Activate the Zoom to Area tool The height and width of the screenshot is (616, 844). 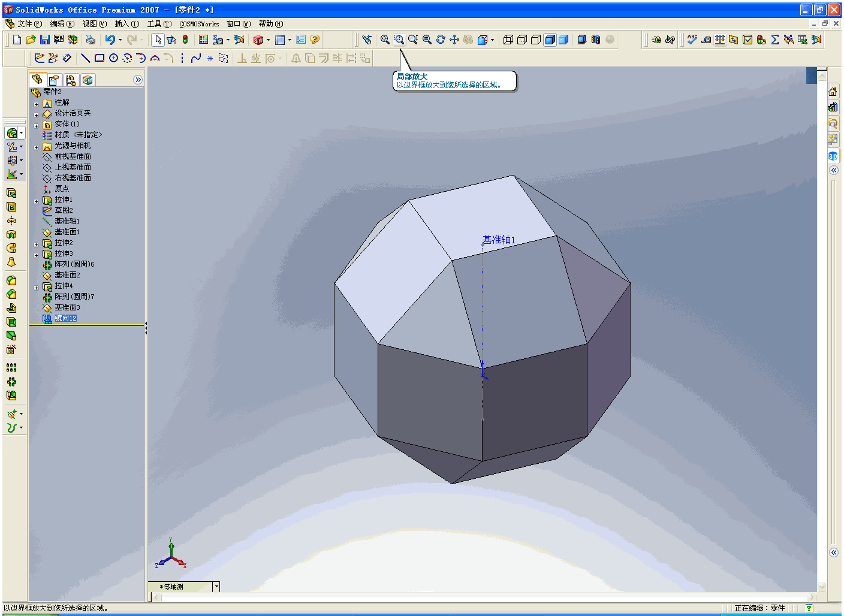[399, 40]
